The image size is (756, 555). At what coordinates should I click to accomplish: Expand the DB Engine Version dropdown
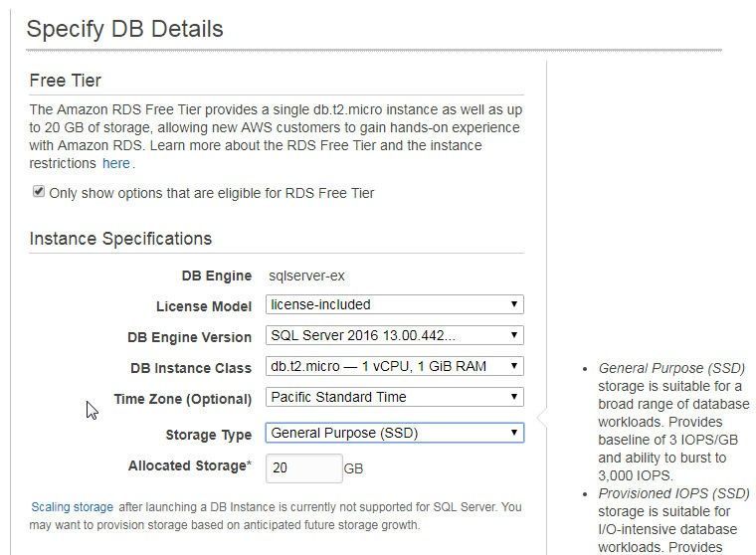394,335
